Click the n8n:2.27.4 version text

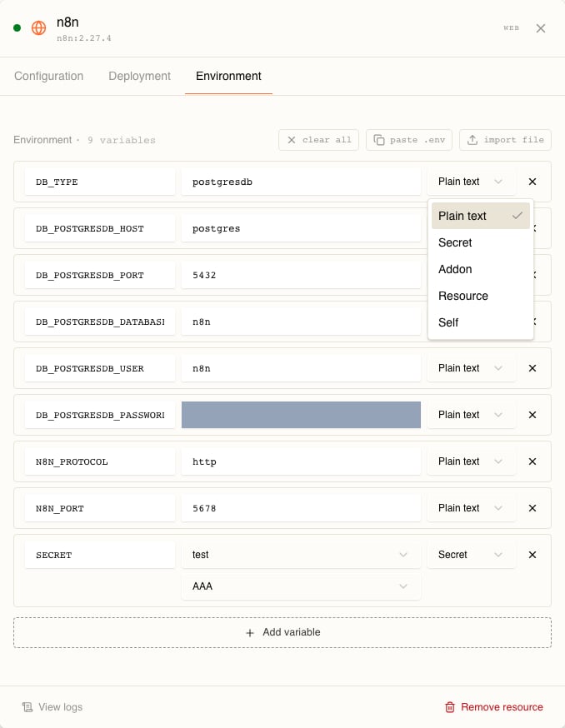click(84, 38)
